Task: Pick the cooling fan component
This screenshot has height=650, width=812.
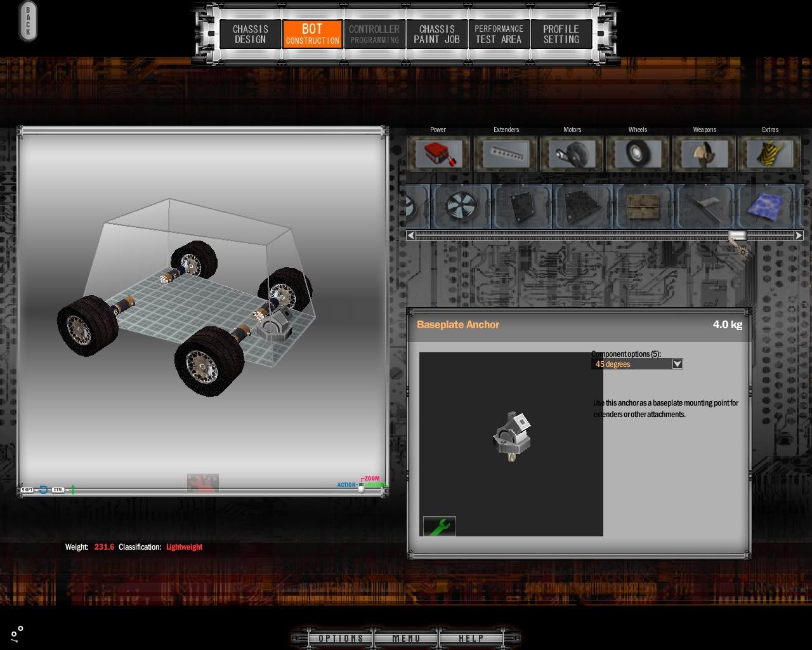Action: (461, 207)
